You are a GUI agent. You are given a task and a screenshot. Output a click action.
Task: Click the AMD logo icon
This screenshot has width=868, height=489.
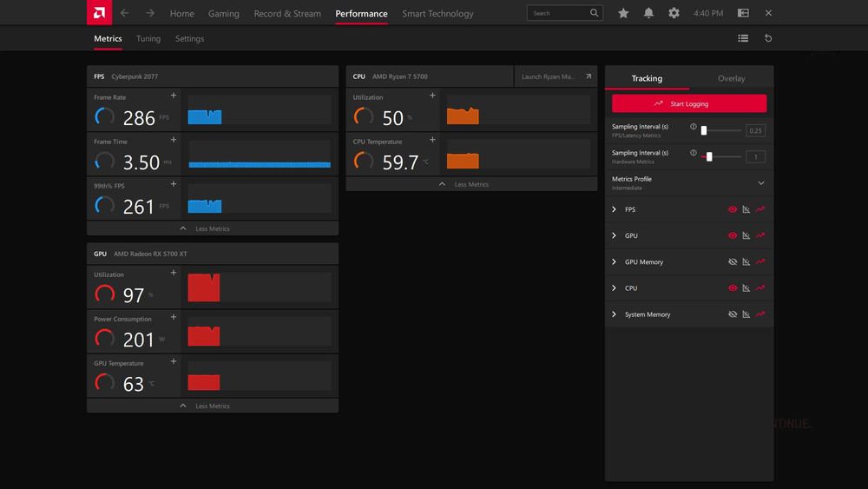point(99,13)
